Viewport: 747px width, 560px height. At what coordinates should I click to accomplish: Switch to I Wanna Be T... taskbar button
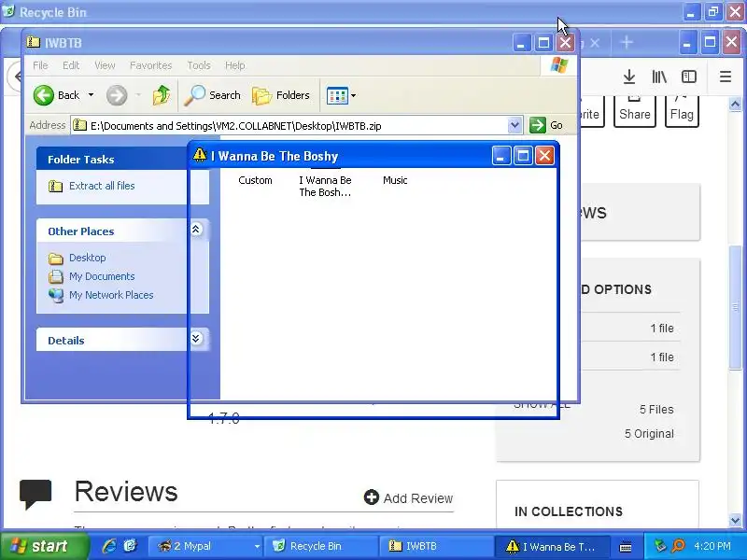552,546
